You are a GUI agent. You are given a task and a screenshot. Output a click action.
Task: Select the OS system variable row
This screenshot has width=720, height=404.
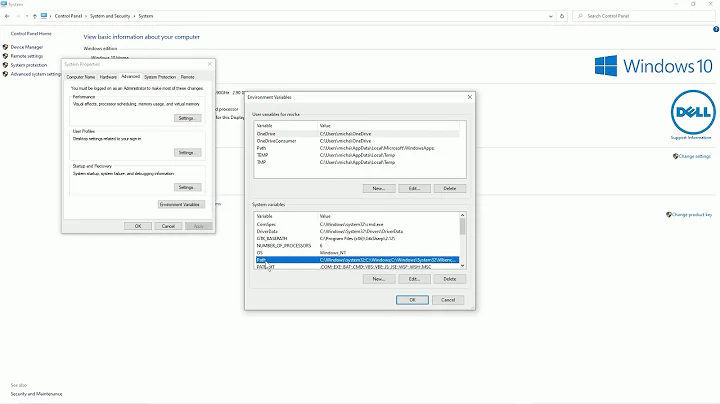click(x=357, y=253)
